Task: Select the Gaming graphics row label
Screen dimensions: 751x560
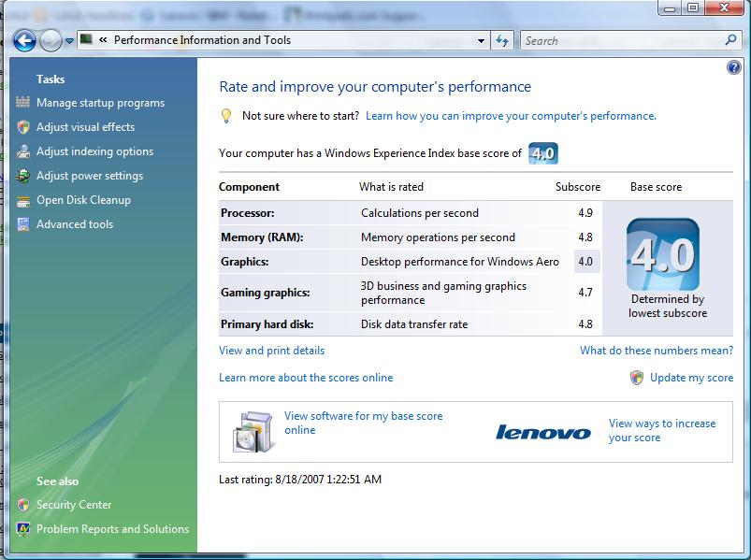Action: point(265,293)
